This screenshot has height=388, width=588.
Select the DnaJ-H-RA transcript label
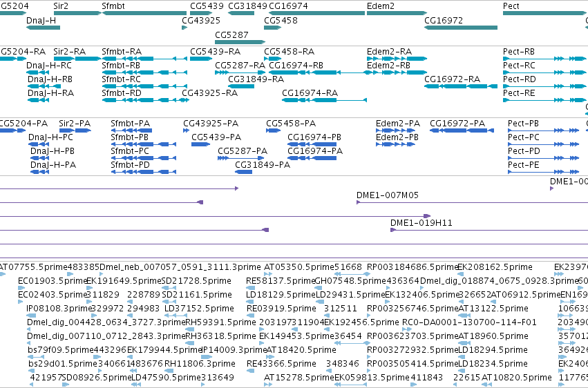[x=50, y=93]
